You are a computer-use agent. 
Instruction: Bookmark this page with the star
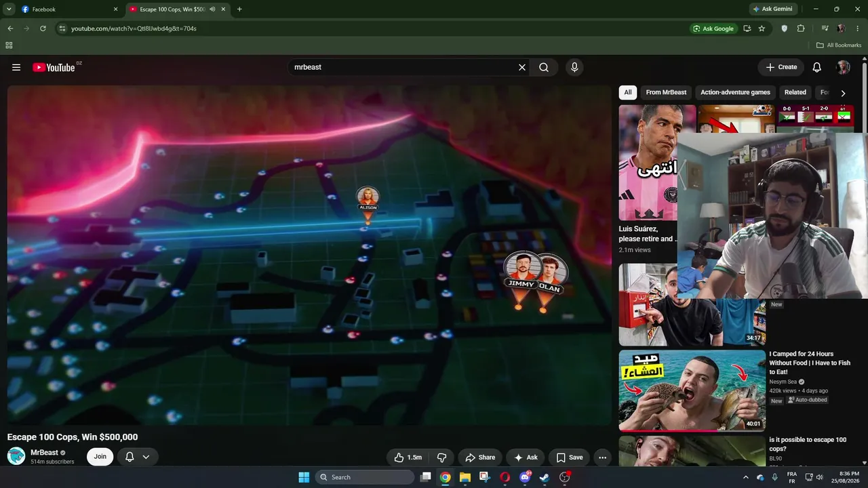coord(762,28)
